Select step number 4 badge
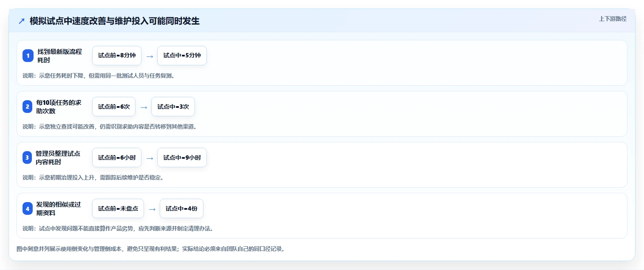Screen dimensions: 644x270 [x=28, y=208]
